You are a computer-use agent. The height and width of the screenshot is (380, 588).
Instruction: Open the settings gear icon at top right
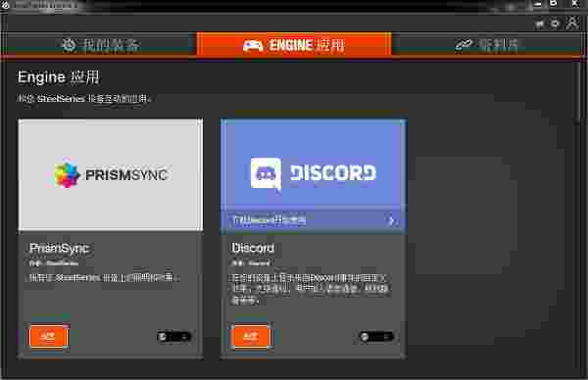point(555,24)
